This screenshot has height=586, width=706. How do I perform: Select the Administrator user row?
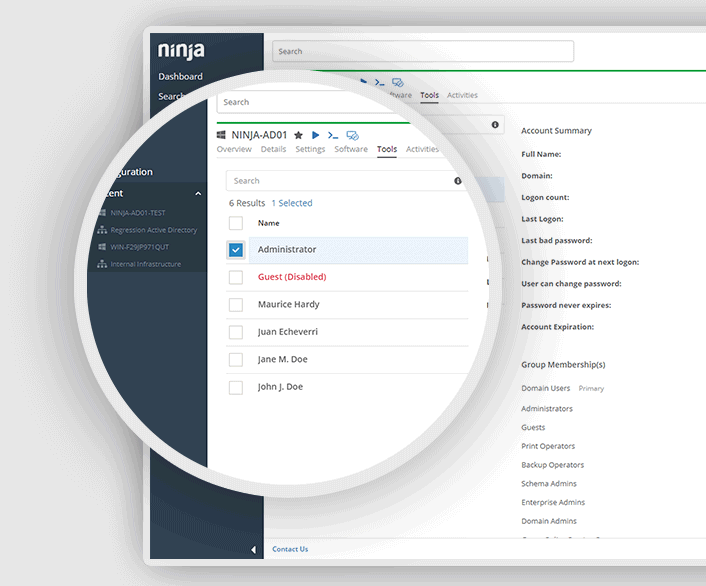(x=358, y=250)
